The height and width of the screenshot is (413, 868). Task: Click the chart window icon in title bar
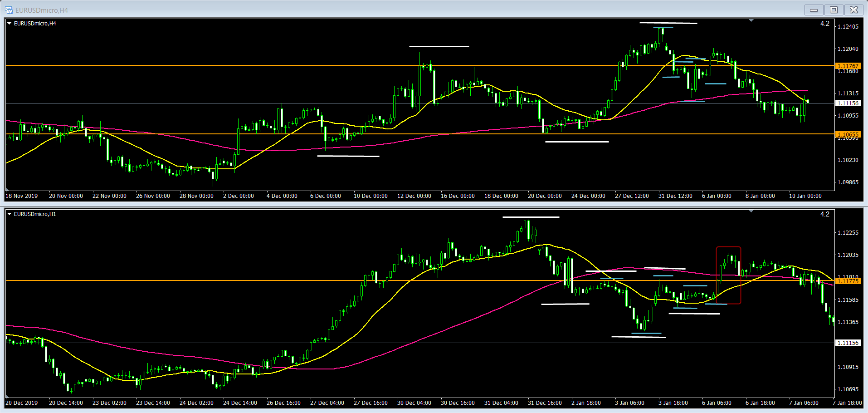[x=9, y=10]
